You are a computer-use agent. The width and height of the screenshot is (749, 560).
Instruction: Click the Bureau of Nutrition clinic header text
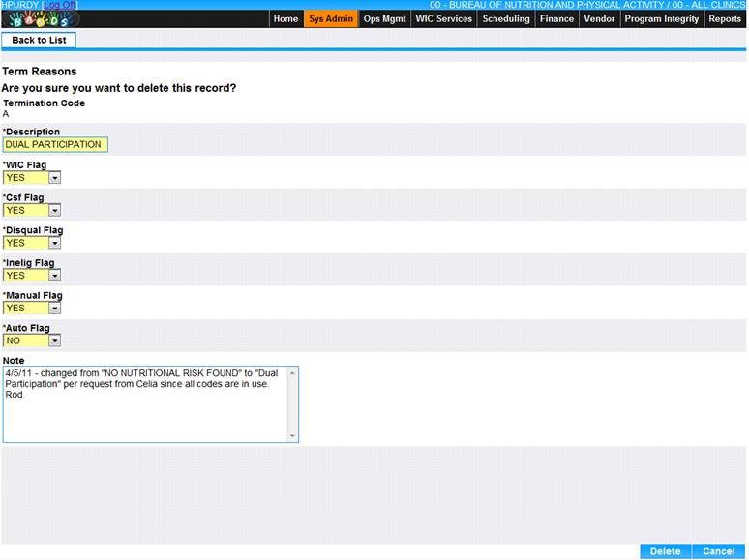pyautogui.click(x=587, y=5)
